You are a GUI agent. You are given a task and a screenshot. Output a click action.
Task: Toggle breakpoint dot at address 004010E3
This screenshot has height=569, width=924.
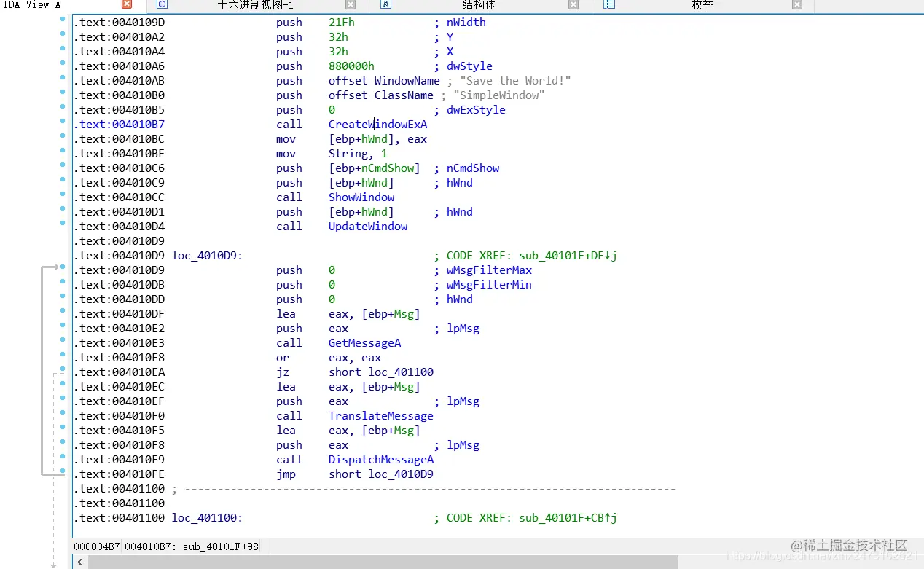click(63, 340)
